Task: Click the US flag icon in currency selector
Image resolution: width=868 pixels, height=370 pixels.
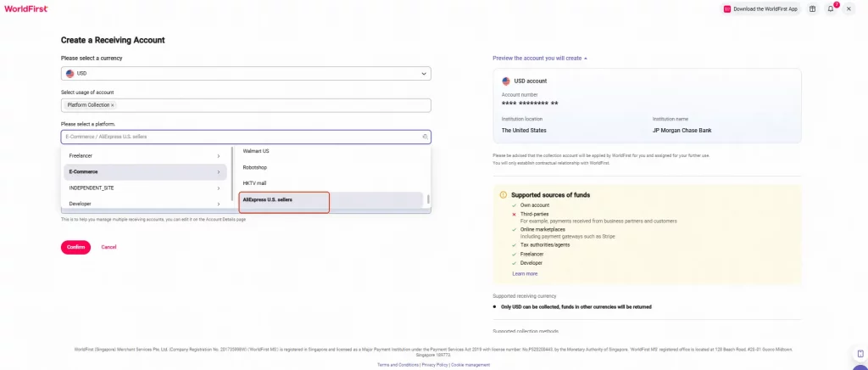Action: tap(70, 73)
